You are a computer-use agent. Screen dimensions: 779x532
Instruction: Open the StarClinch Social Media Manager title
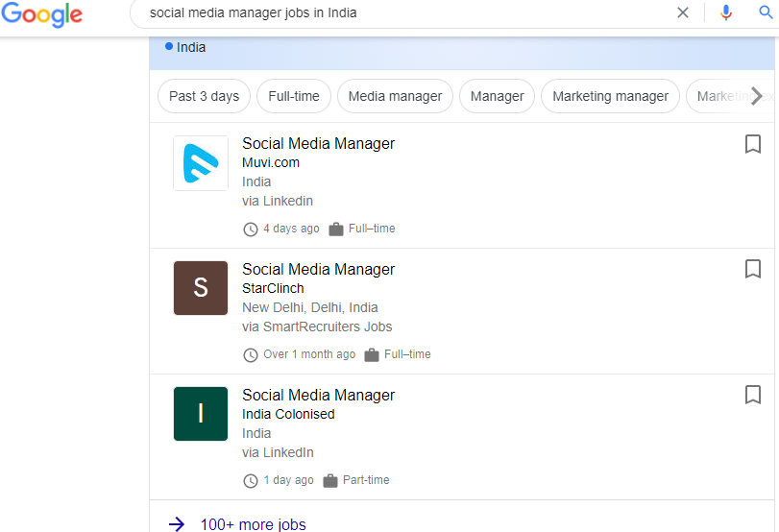(318, 270)
